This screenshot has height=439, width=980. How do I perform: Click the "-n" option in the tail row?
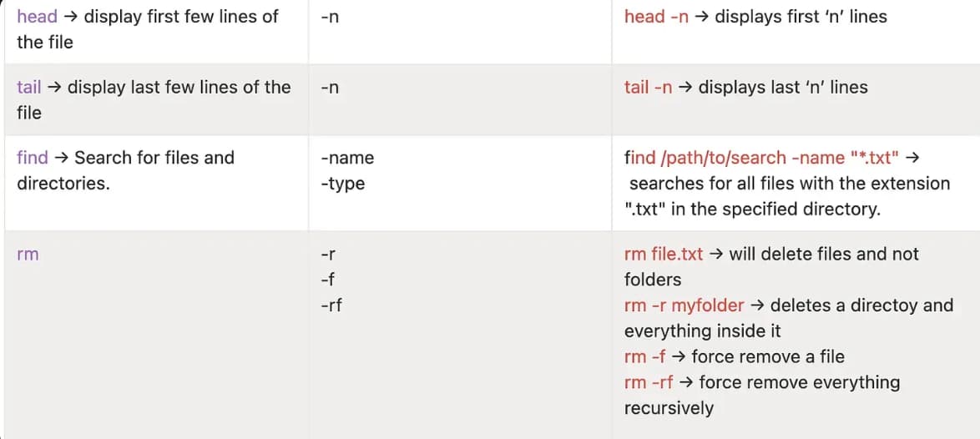[330, 87]
